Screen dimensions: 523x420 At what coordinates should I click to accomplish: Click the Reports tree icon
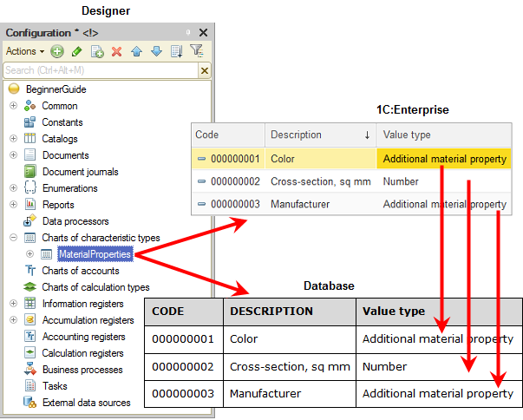tap(30, 204)
